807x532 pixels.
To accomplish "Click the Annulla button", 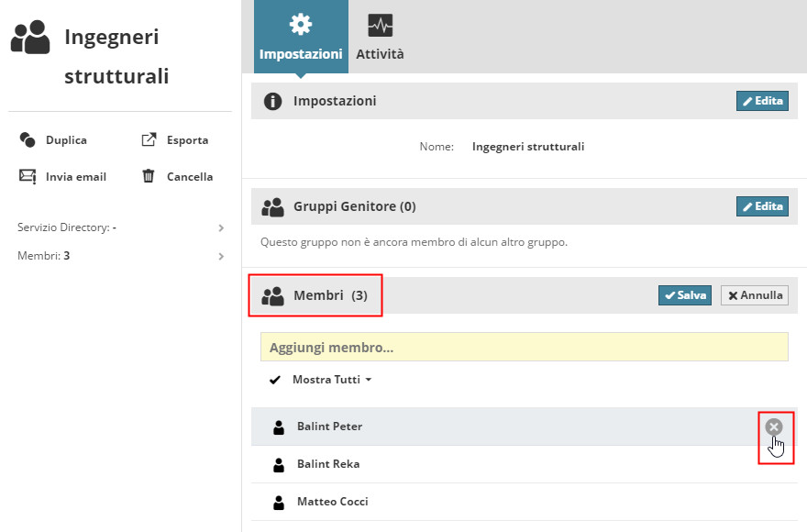I will click(755, 295).
